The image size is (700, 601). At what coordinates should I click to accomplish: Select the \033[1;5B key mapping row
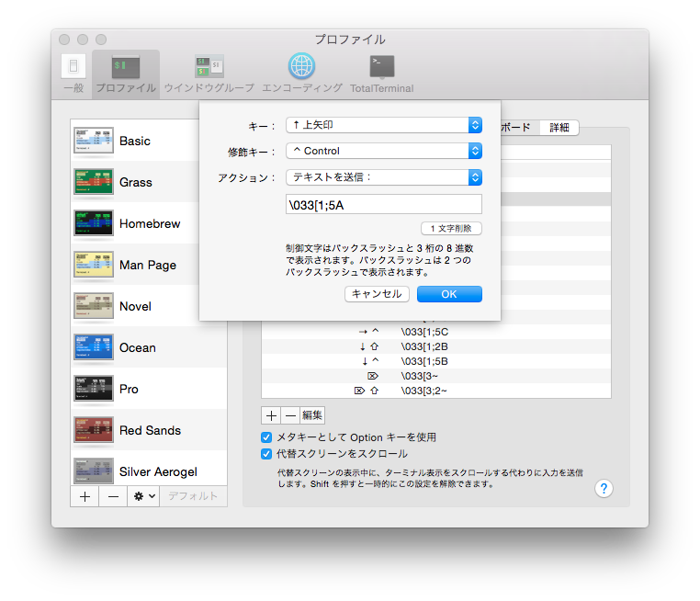pos(436,361)
